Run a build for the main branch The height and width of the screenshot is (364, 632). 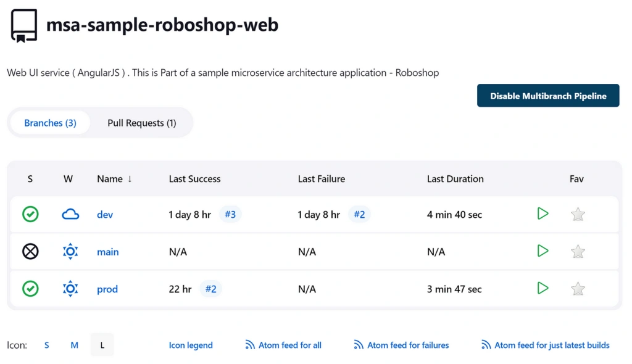pos(543,251)
